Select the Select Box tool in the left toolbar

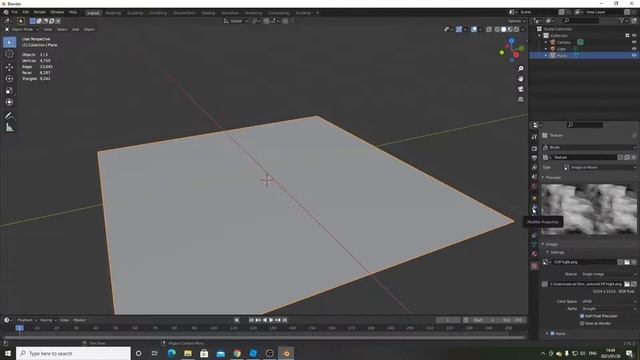tap(9, 42)
